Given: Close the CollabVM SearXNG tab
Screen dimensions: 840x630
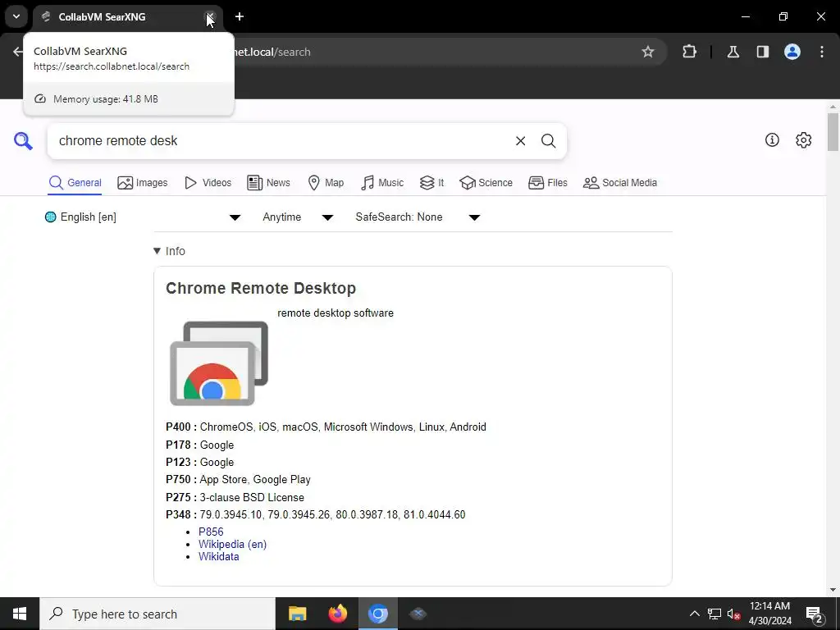Looking at the screenshot, I should (x=210, y=16).
